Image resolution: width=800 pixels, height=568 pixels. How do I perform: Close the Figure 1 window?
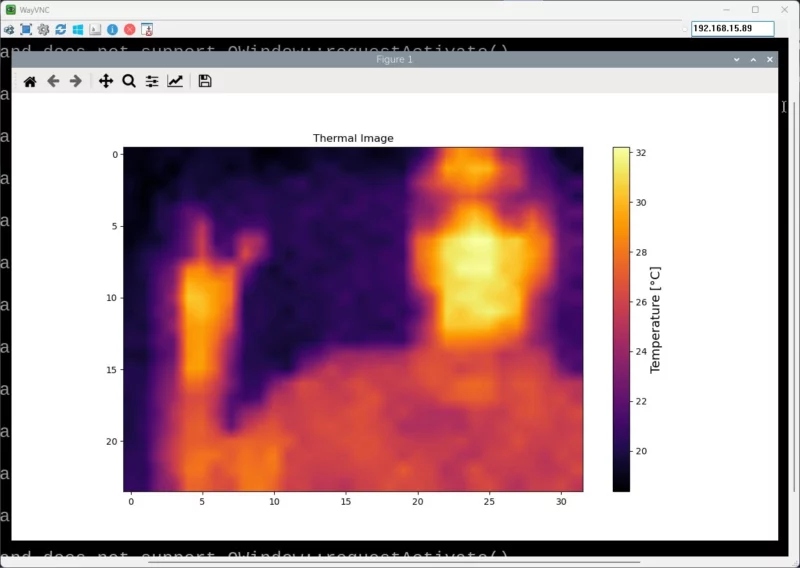[x=770, y=60]
